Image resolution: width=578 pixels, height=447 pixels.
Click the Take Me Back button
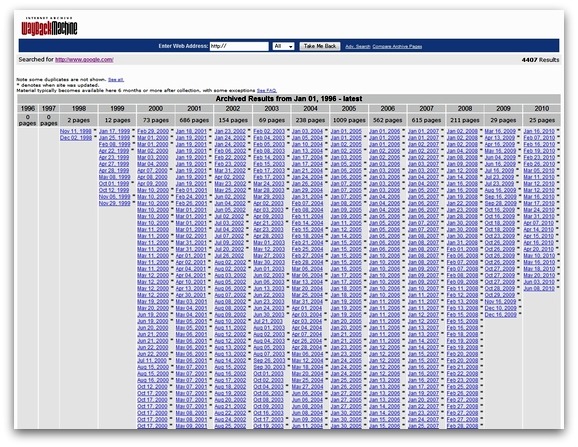(320, 46)
